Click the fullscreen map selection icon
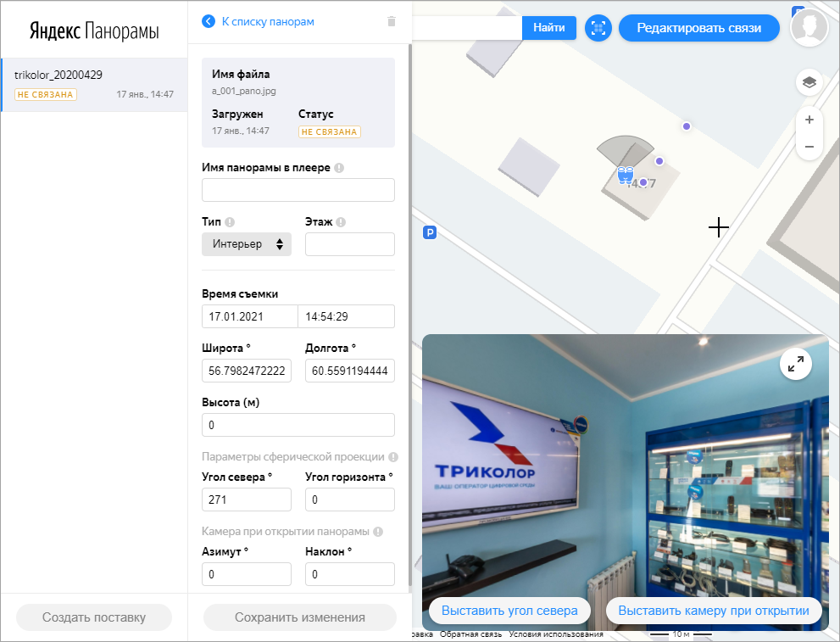The width and height of the screenshot is (840, 642). [598, 28]
